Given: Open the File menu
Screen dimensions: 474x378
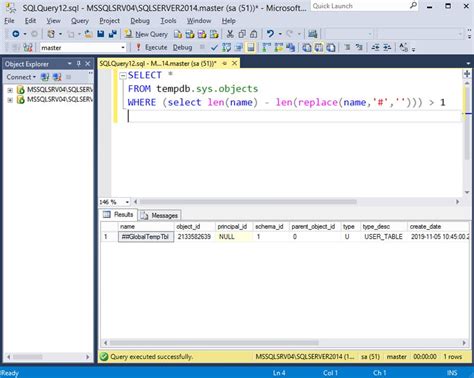Looking at the screenshot, I should pos(9,21).
